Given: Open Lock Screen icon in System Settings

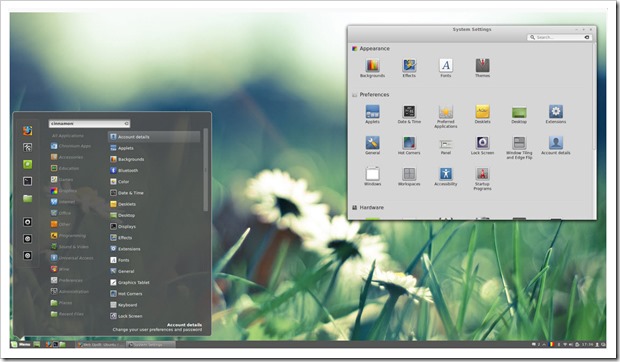Looking at the screenshot, I should click(482, 145).
